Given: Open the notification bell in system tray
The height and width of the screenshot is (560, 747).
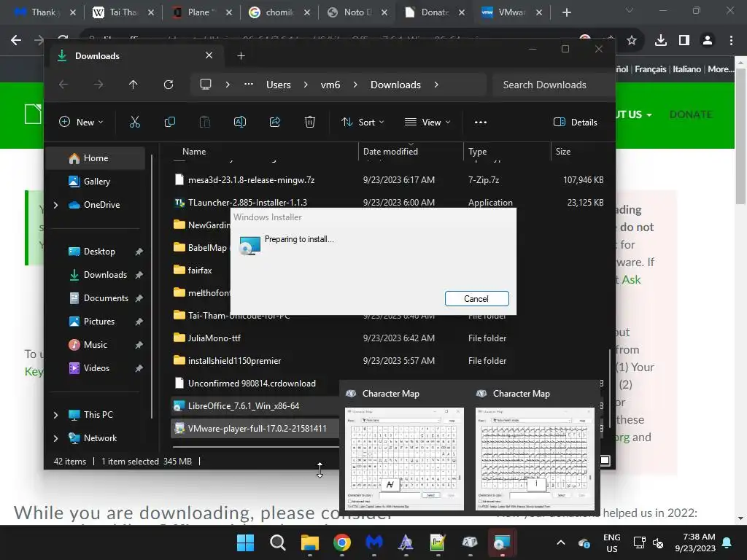Looking at the screenshot, I should [727, 542].
